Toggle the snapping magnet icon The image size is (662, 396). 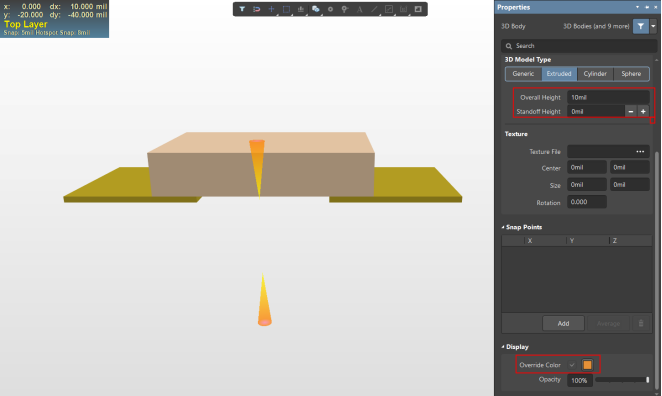[256, 9]
